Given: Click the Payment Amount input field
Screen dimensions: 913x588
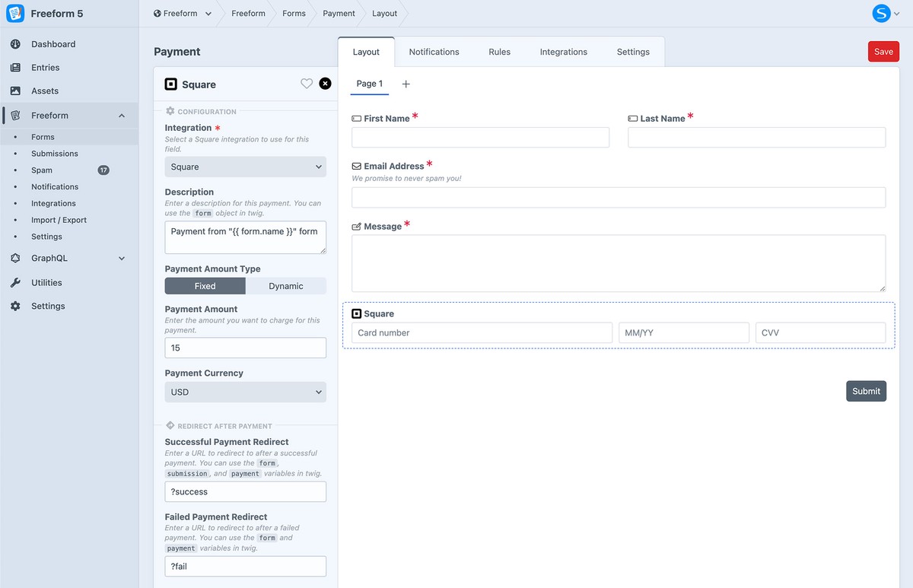Looking at the screenshot, I should [245, 348].
